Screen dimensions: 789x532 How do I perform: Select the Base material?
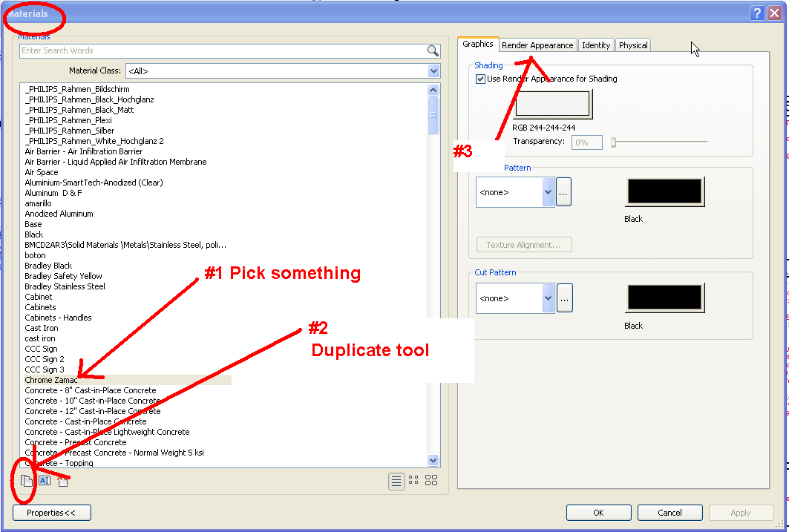click(33, 224)
